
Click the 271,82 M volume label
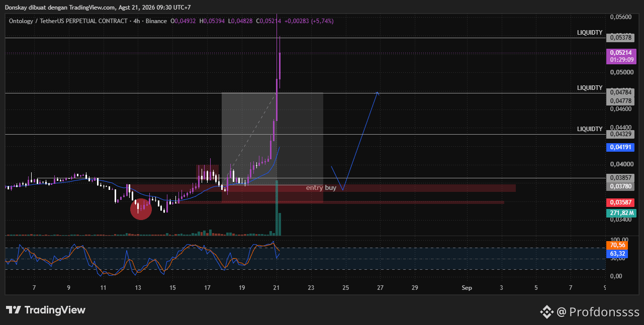coord(621,213)
